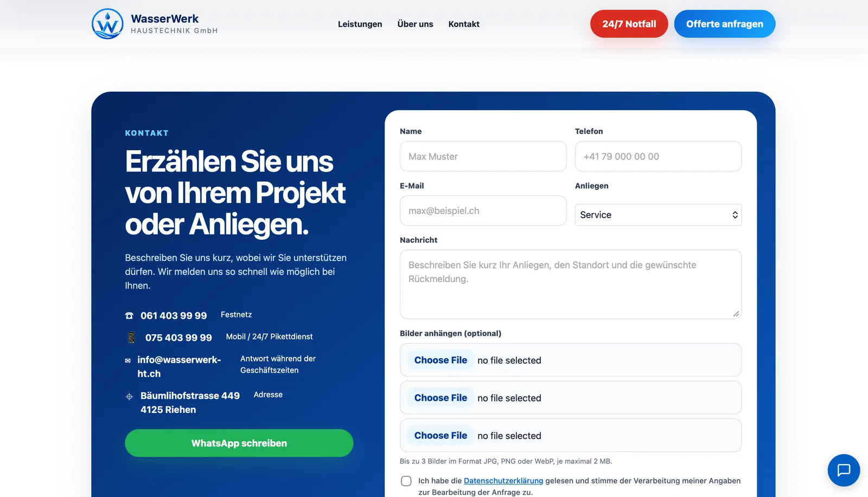Click the info@wasserwerk-ht.ch email address
The width and height of the screenshot is (868, 497).
(x=179, y=367)
